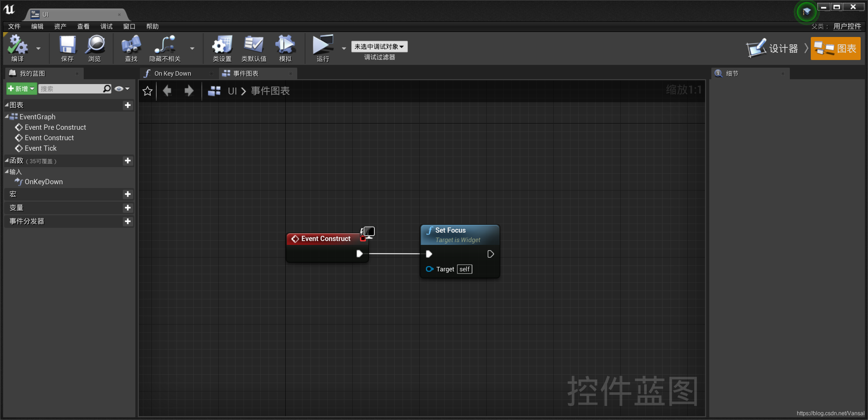Click the Simulate (模拟) icon
The width and height of the screenshot is (868, 420).
click(x=285, y=48)
